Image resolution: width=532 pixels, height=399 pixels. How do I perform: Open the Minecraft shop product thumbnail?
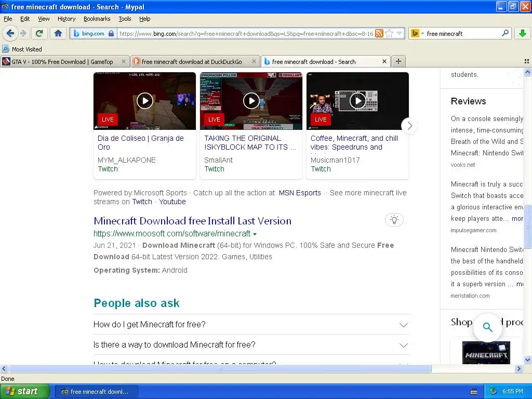pyautogui.click(x=486, y=353)
